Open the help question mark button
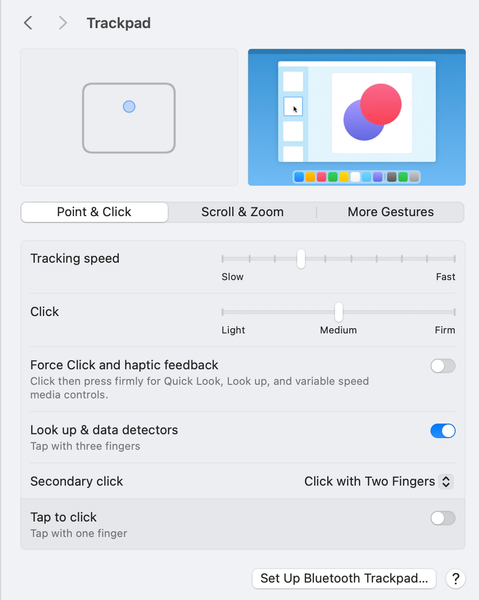This screenshot has height=600, width=479. 455,579
